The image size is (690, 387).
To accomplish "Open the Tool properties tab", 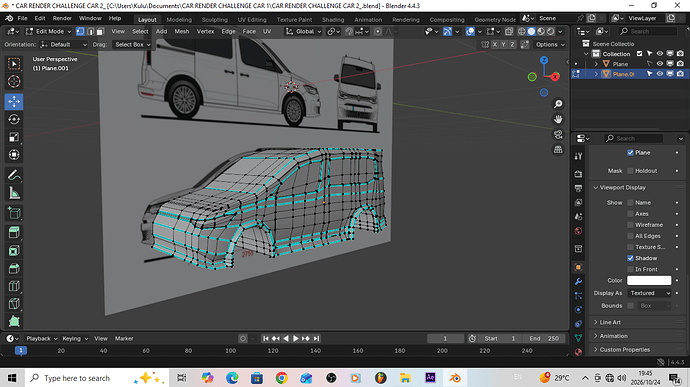I will (x=578, y=156).
